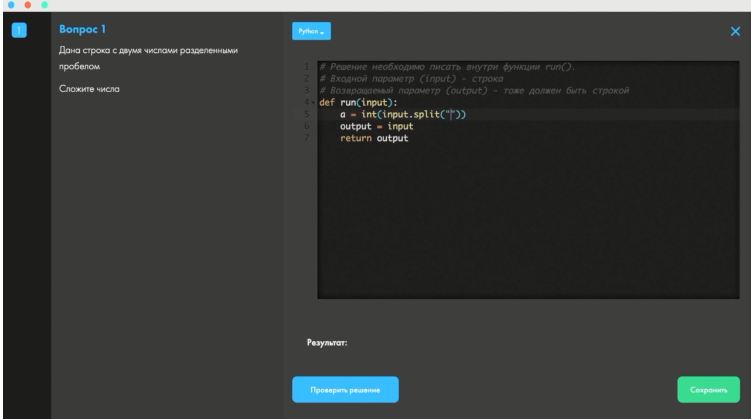
Task: Open the Python language dropdown
Action: tap(311, 31)
